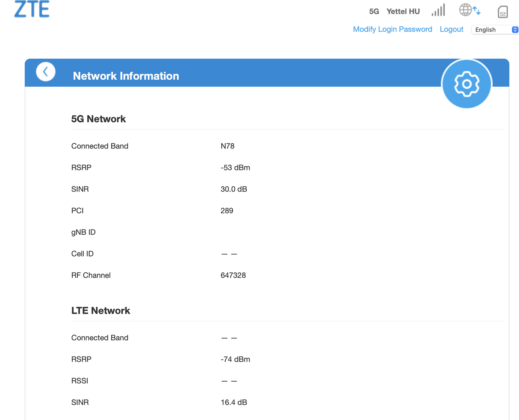Screen dimensions: 519x420
Task: Click the 5G network type indicator
Action: [x=374, y=11]
